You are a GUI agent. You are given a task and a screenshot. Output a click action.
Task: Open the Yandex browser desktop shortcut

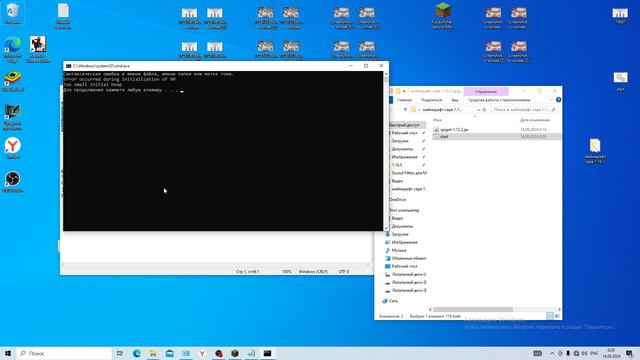(x=13, y=148)
